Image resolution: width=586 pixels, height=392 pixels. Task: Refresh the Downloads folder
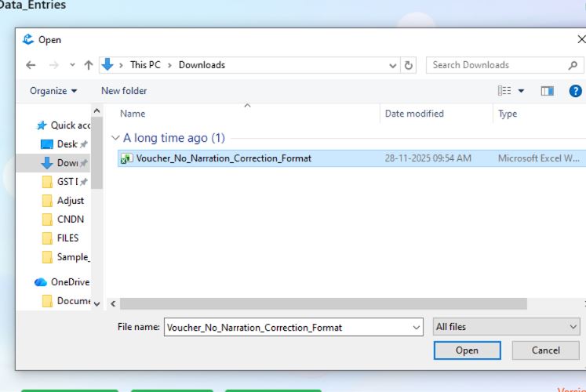pos(409,65)
